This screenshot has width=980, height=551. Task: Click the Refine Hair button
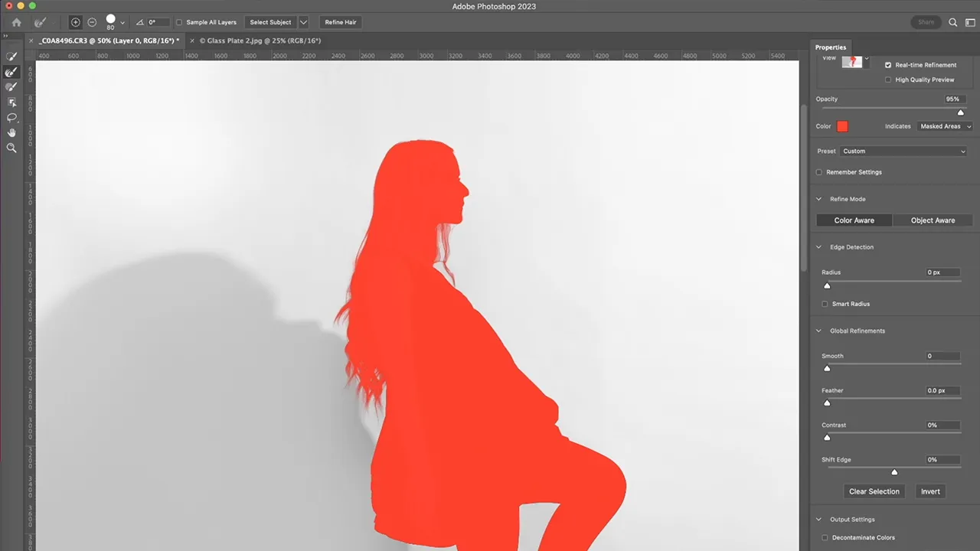click(340, 22)
